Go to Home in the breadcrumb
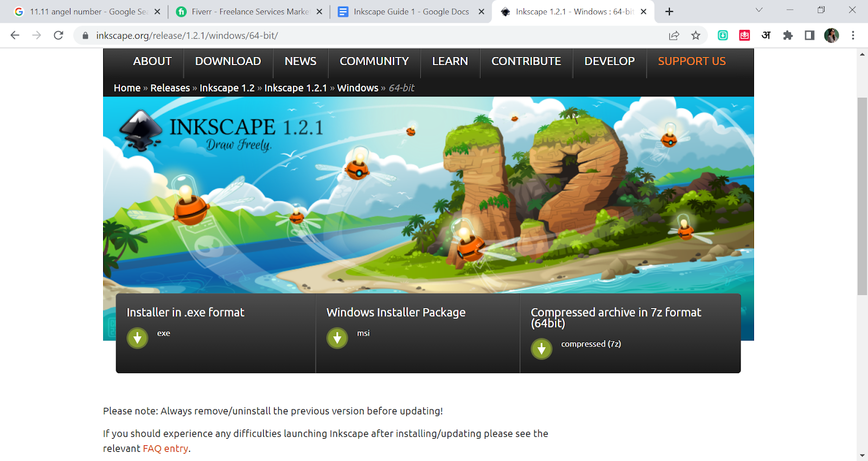The width and height of the screenshot is (868, 461). point(127,88)
